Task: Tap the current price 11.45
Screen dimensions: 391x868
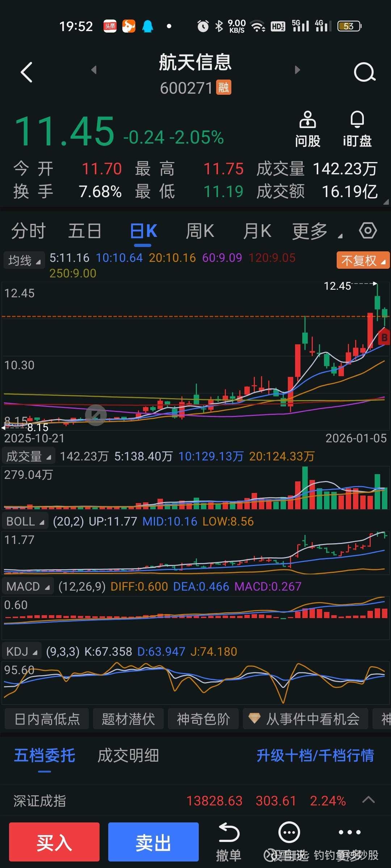Action: (64, 131)
